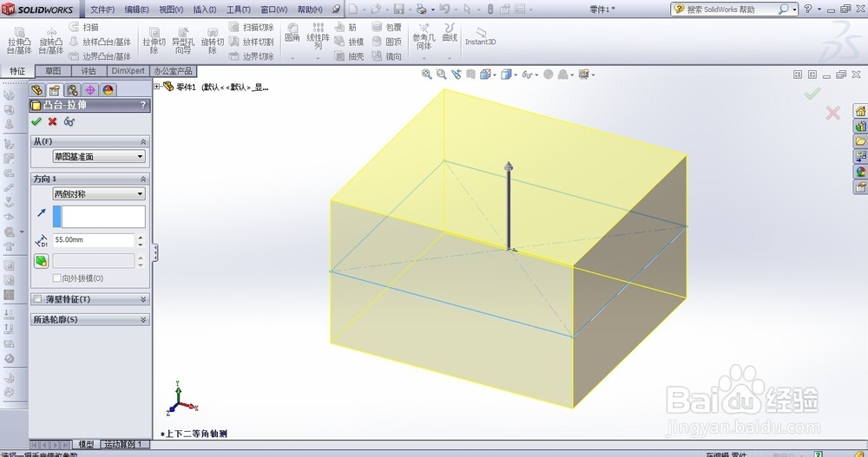The height and width of the screenshot is (457, 868).
Task: Expand the 薄壁特征(T) section chevron
Action: pos(143,299)
